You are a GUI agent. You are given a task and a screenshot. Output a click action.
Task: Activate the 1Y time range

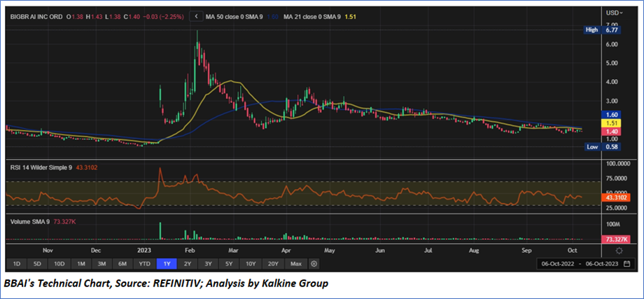(165, 264)
